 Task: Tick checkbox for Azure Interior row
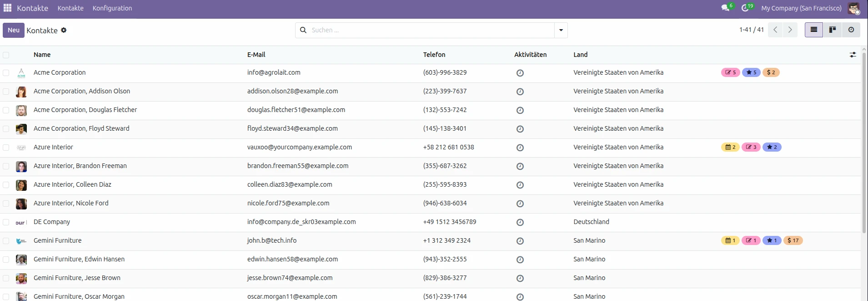(x=6, y=148)
